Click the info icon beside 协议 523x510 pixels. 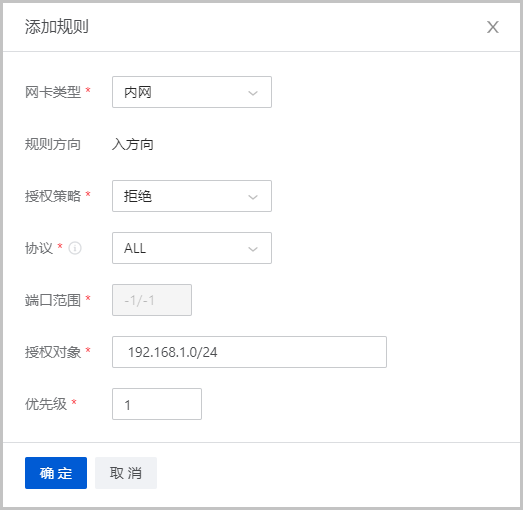click(75, 248)
